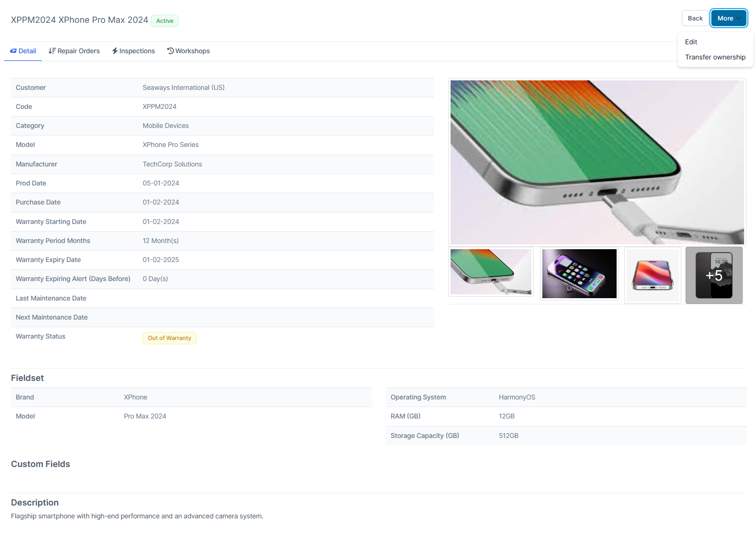The height and width of the screenshot is (535, 756).
Task: Open the main product image of the phone
Action: coord(597,162)
